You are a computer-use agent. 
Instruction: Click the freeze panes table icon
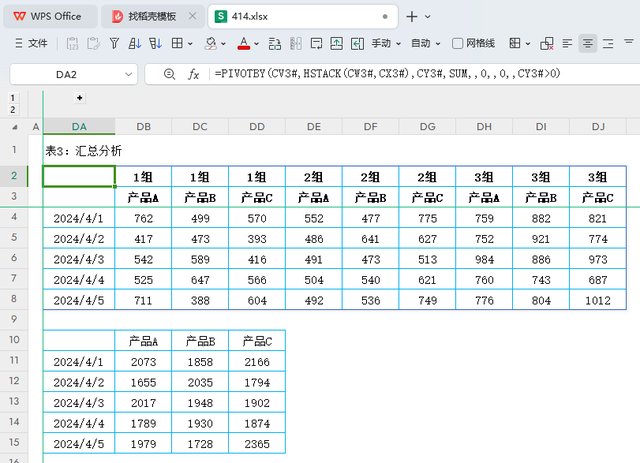(515, 43)
